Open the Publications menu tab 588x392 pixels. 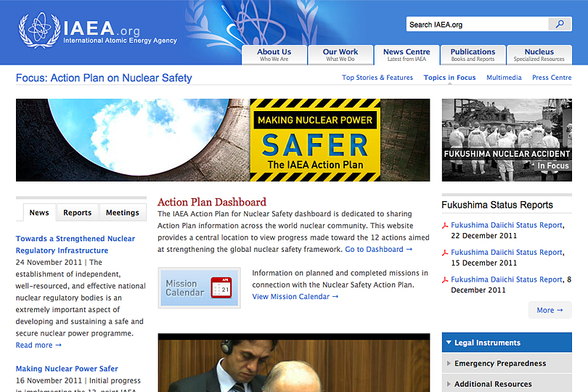tap(473, 55)
